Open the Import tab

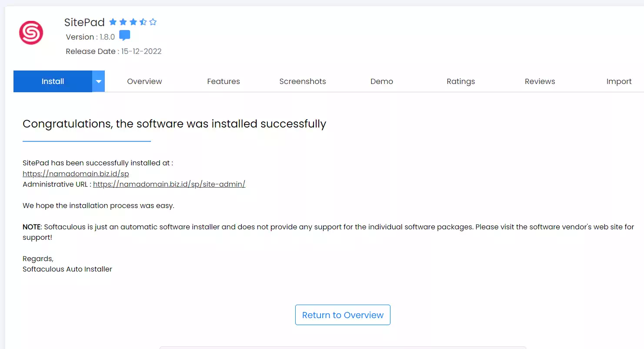[619, 81]
